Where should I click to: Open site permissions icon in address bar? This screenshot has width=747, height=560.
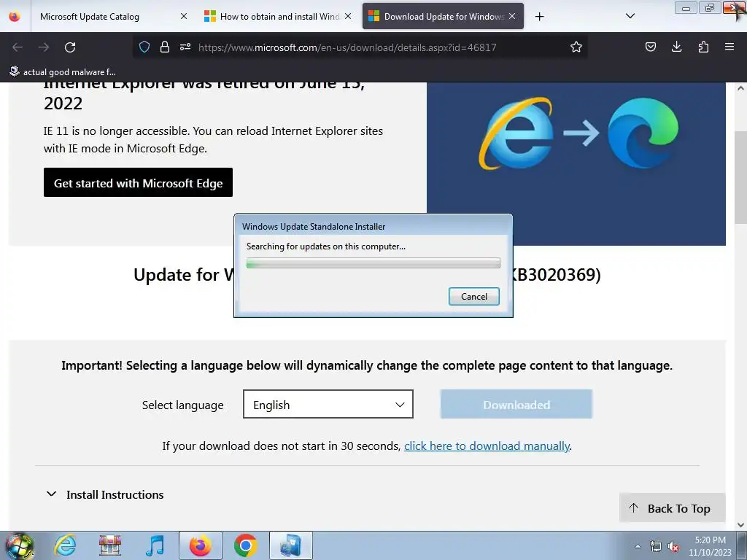click(x=185, y=47)
